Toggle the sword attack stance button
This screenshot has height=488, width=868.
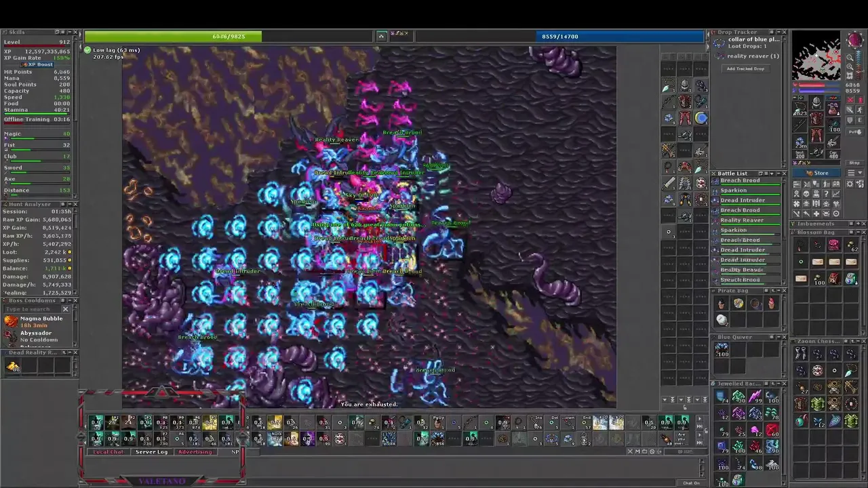click(850, 110)
